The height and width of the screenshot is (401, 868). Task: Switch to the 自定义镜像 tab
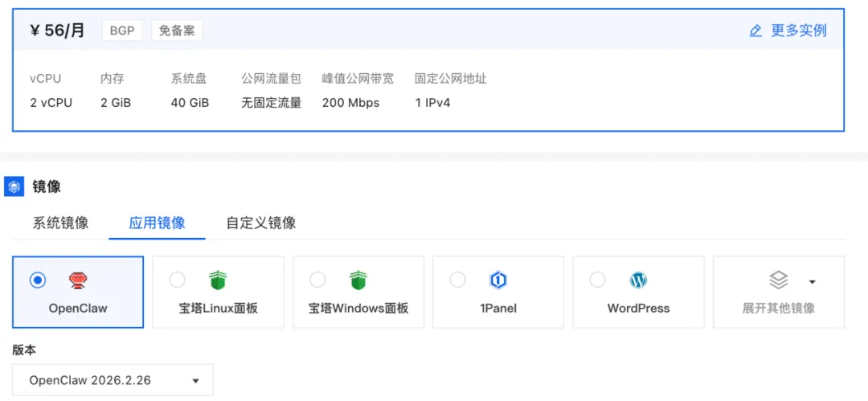(260, 223)
